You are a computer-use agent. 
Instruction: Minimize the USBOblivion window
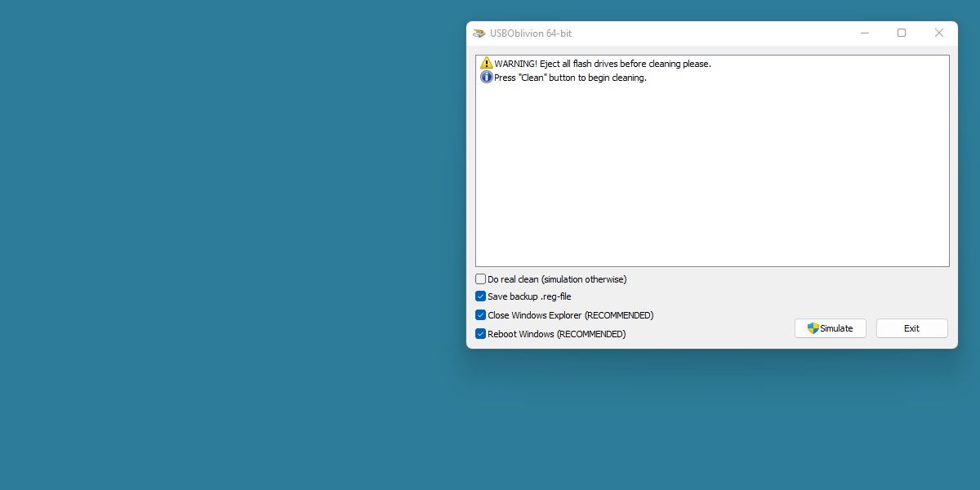pyautogui.click(x=865, y=33)
